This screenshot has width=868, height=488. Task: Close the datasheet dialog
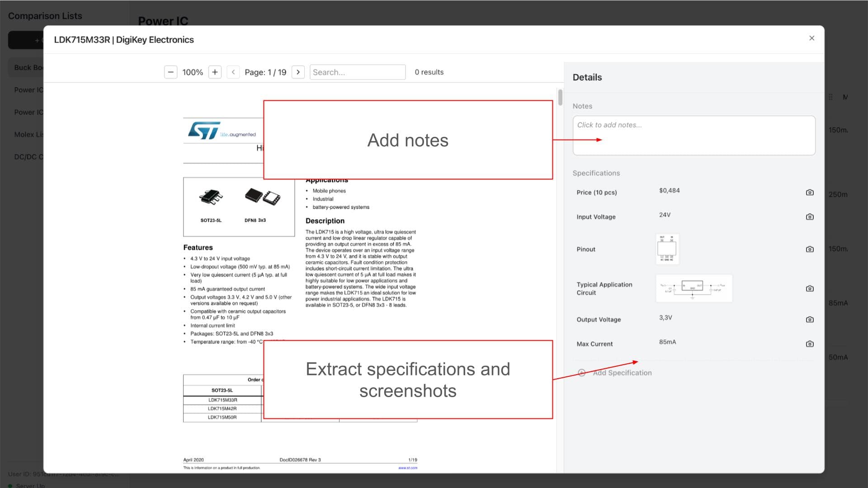(x=811, y=38)
